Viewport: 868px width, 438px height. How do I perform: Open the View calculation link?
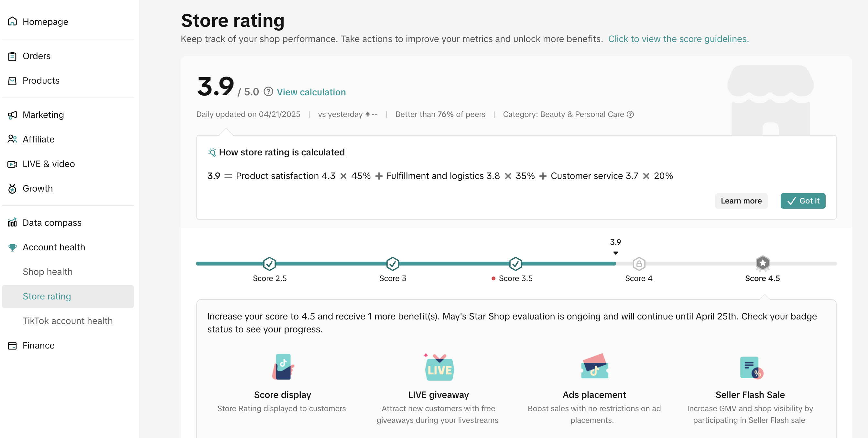[311, 92]
